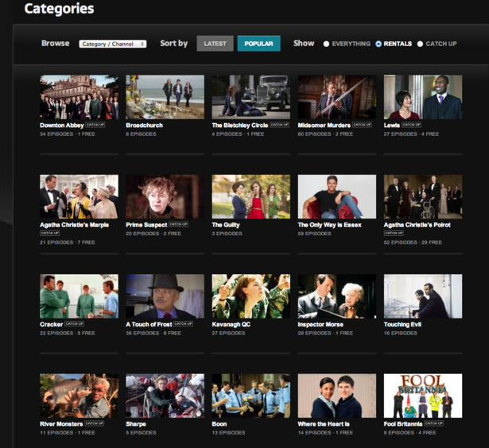Click Catch Up badge under Marple title

49,233
